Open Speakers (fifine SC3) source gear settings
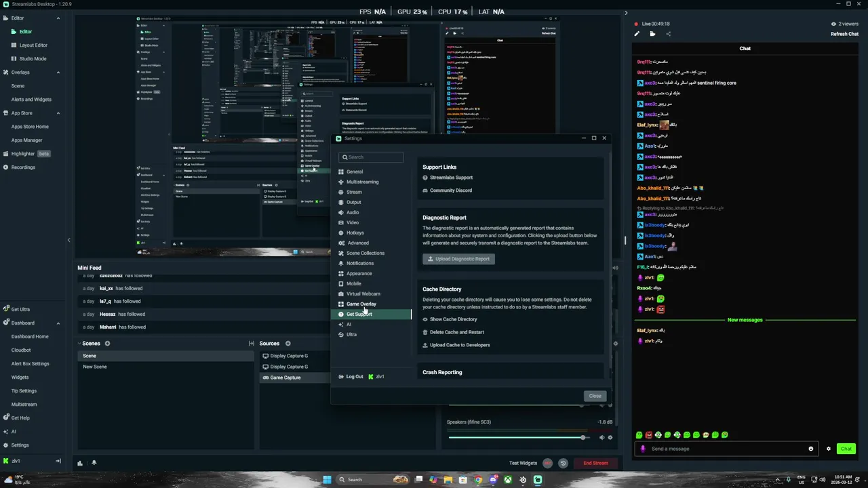Viewport: 868px width, 488px height. pyautogui.click(x=610, y=437)
